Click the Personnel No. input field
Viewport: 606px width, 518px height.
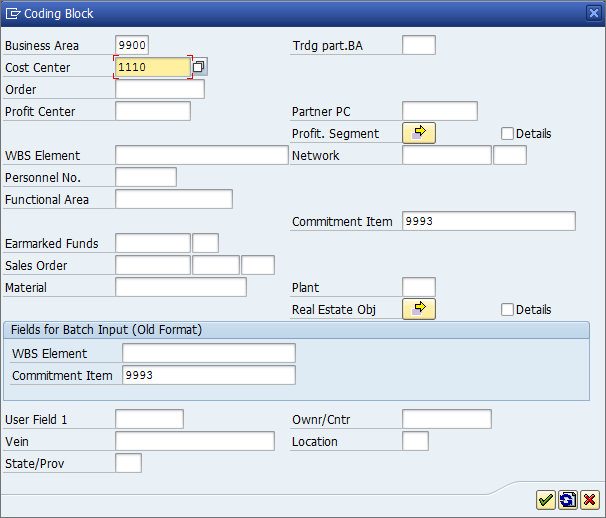point(146,177)
